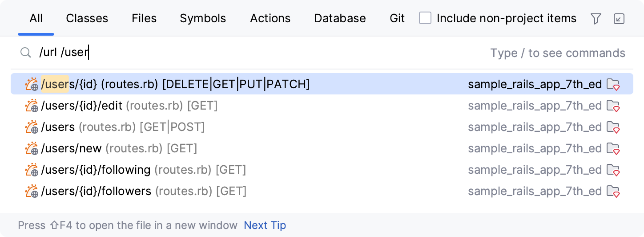644x237 pixels.
Task: Choose the /users GET|POST route result
Action: (123, 127)
